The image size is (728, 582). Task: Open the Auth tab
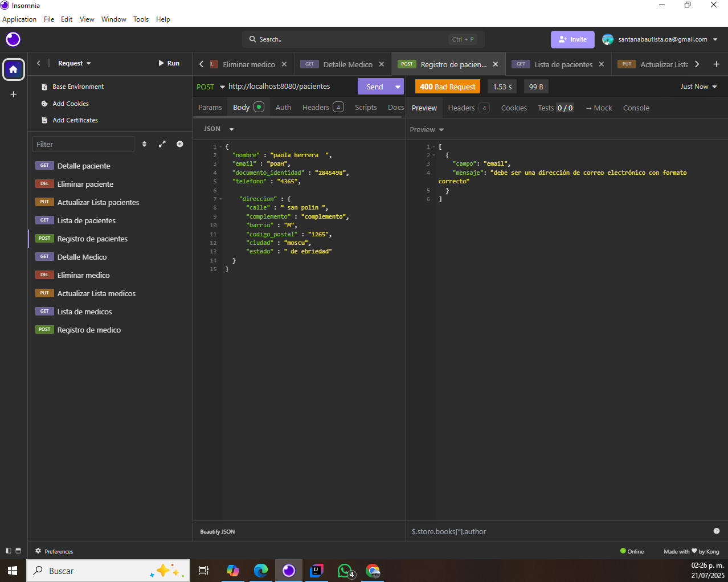(x=283, y=107)
